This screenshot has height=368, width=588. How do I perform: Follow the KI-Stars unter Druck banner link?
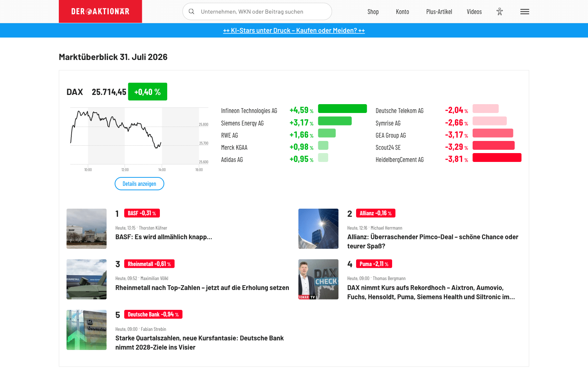click(294, 31)
